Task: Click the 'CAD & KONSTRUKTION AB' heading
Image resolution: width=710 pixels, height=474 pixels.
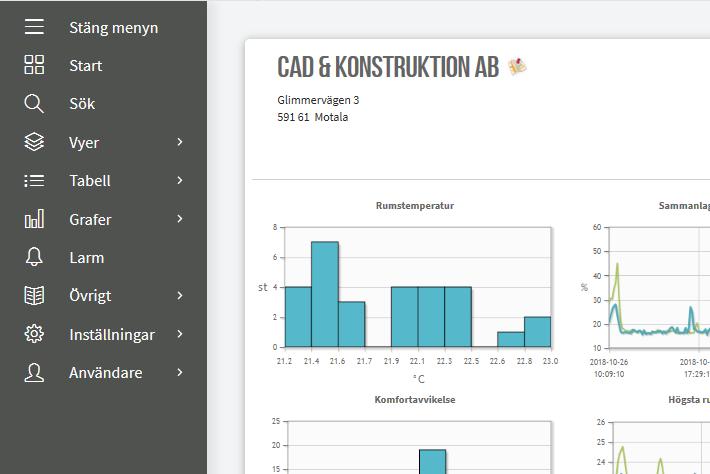Action: coord(388,67)
